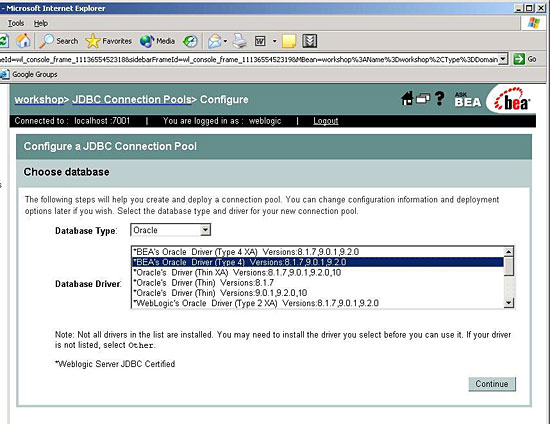The height and width of the screenshot is (424, 550).
Task: Open the Tools menu
Action: [x=16, y=23]
